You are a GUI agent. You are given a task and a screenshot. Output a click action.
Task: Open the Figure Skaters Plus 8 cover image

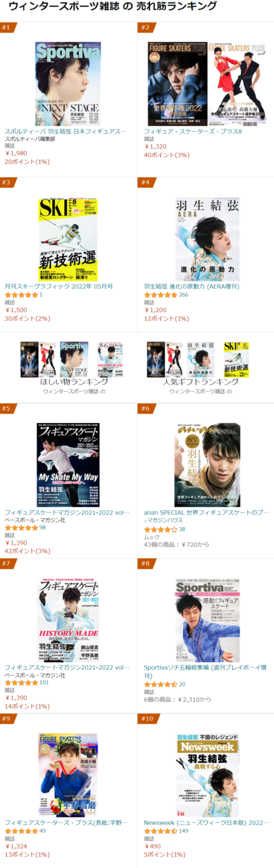[207, 84]
